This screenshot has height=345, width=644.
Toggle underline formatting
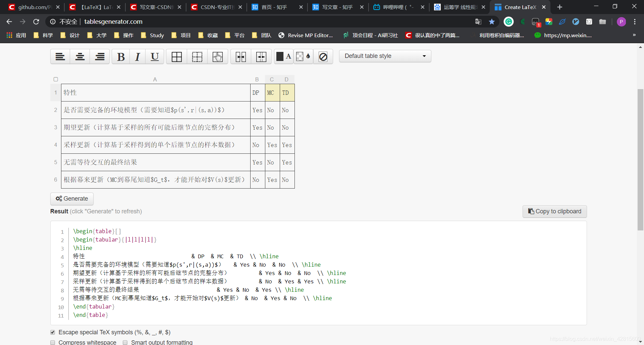pyautogui.click(x=155, y=56)
